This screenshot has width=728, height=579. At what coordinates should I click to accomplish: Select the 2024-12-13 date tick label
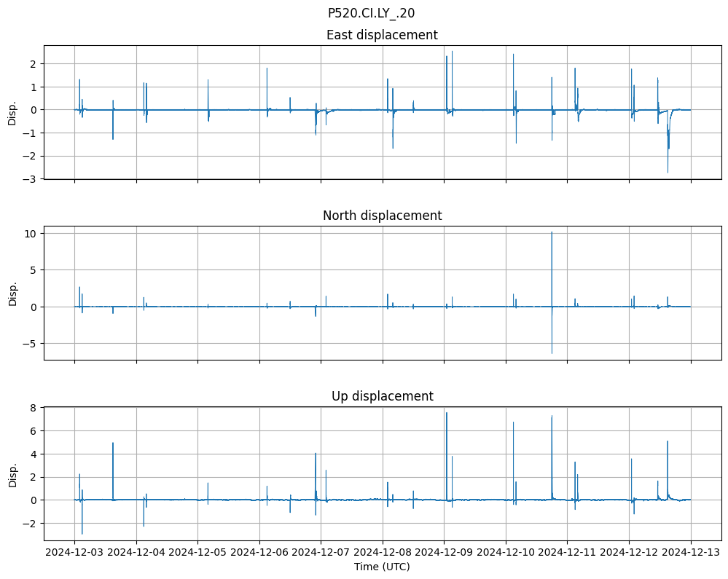point(691,552)
